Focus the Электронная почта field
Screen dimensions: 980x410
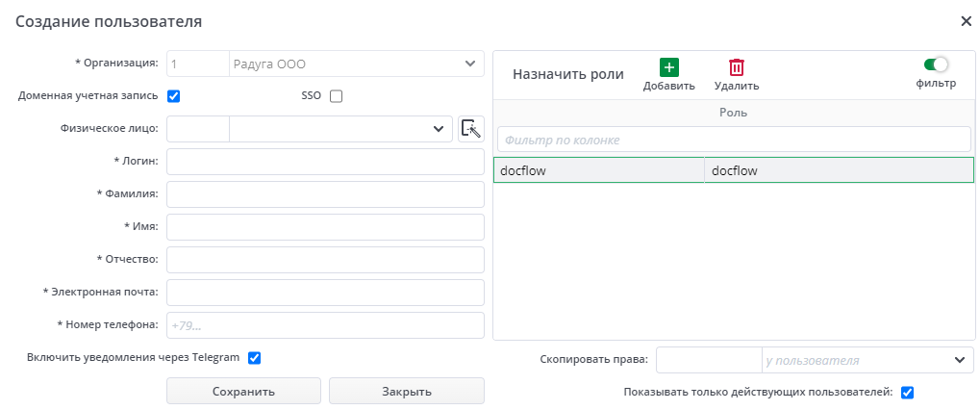pos(325,293)
